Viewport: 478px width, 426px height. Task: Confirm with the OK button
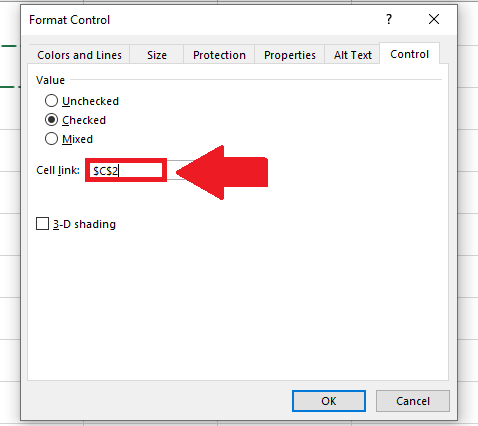[x=329, y=401]
